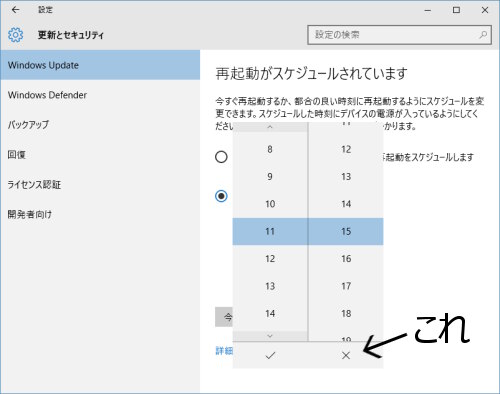Select highlighted hour 11
500x394 pixels.
tap(270, 231)
